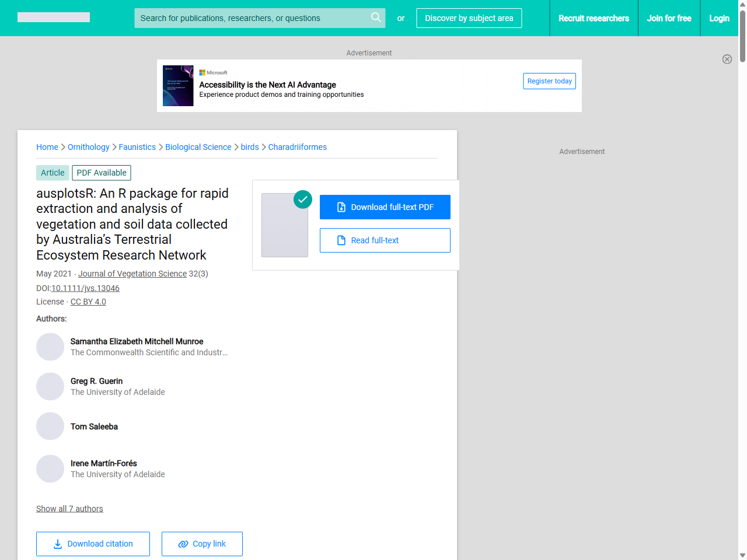Click the green checkmark badge on the publication preview
747x560 pixels.
(303, 199)
